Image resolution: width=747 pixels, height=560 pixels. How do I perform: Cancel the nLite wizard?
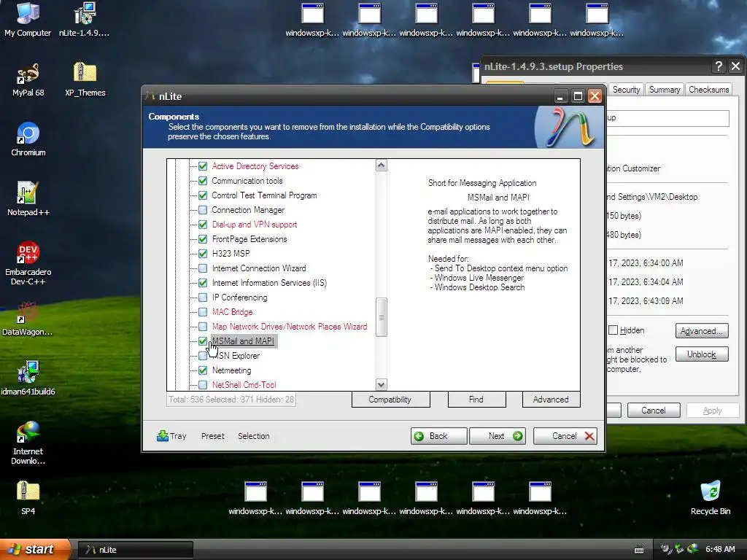(565, 436)
